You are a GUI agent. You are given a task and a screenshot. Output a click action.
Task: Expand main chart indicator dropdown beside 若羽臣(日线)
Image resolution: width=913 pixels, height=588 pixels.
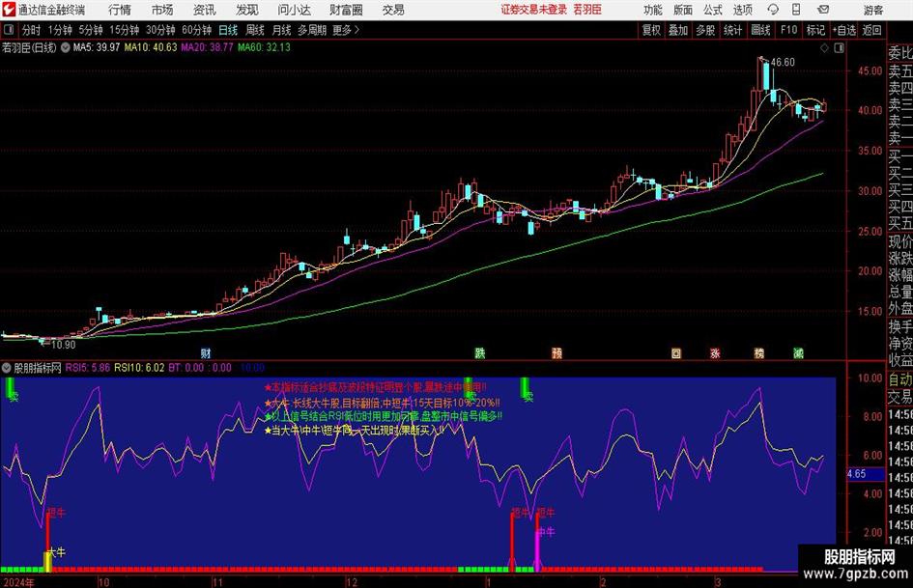tap(66, 47)
